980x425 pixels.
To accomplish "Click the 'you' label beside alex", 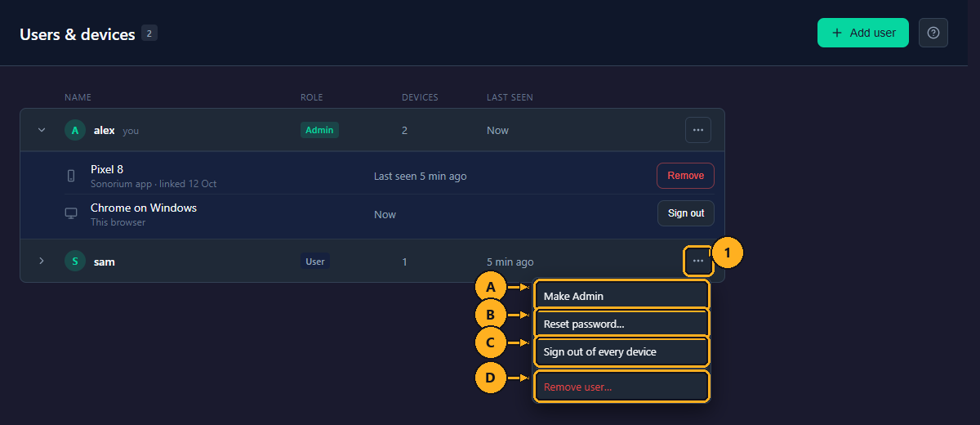I will [131, 131].
